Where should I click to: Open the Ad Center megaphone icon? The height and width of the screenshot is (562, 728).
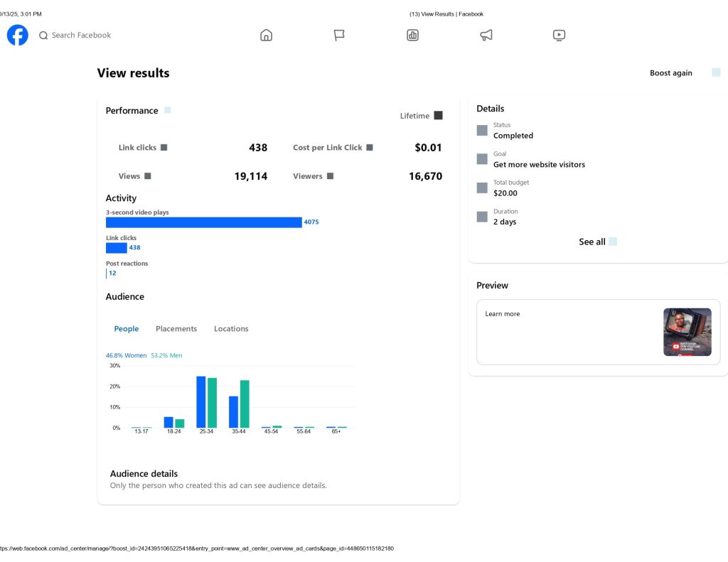pyautogui.click(x=486, y=35)
